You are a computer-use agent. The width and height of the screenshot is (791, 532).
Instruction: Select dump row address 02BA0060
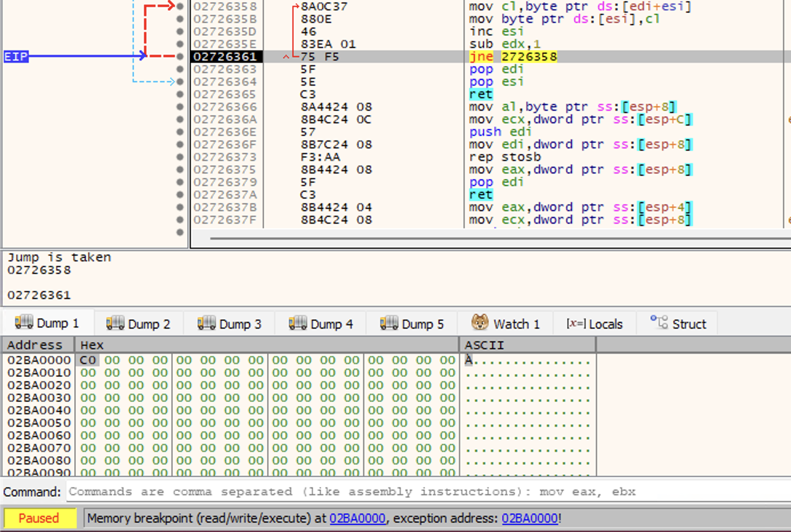coord(39,436)
